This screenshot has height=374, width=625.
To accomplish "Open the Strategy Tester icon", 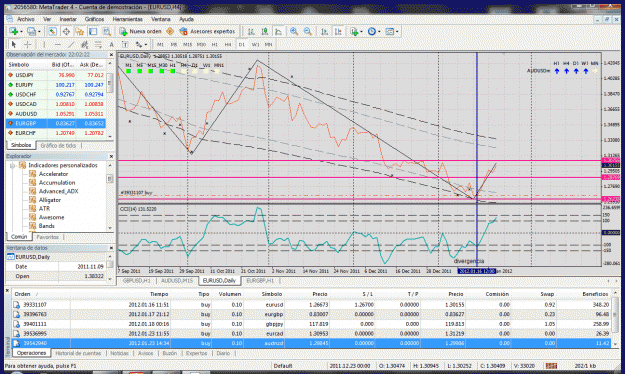I will click(107, 31).
